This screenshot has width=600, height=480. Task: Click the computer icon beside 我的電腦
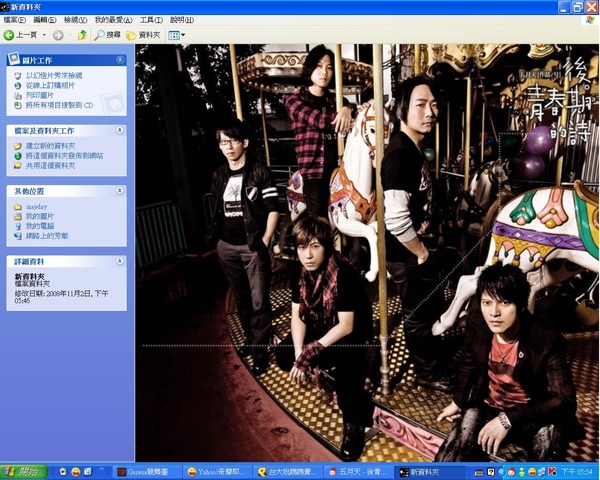pos(18,226)
